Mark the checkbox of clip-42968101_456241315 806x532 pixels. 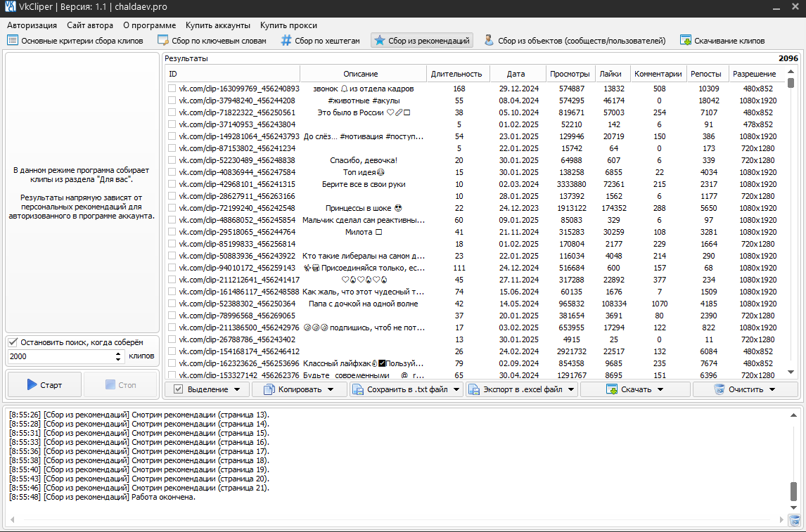[x=172, y=184]
